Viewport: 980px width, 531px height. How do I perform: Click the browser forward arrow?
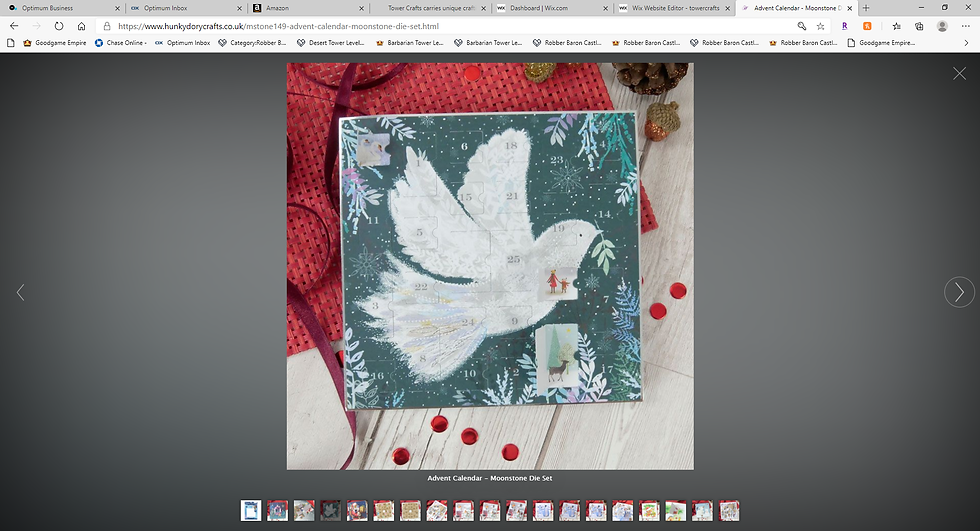(36, 26)
